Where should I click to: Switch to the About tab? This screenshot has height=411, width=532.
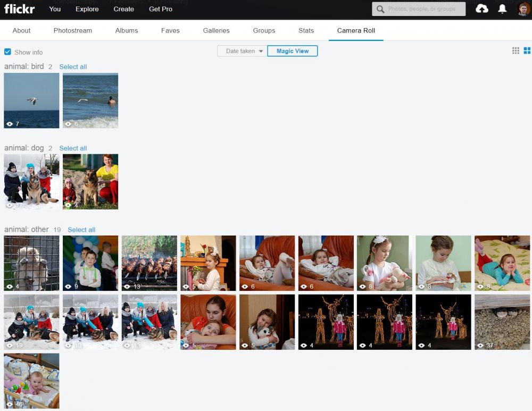21,30
